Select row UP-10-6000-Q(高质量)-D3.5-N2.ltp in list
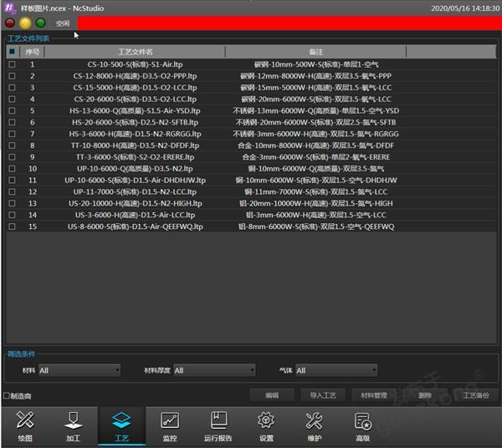This screenshot has height=448, width=502. point(134,169)
